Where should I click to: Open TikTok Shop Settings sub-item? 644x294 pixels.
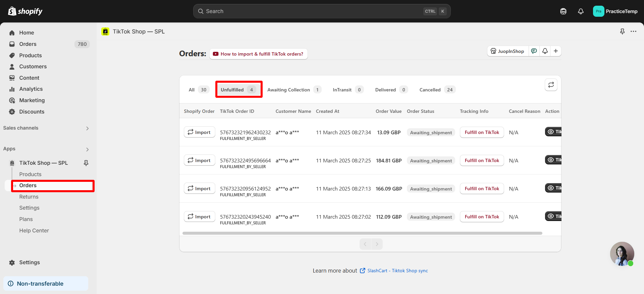point(29,208)
